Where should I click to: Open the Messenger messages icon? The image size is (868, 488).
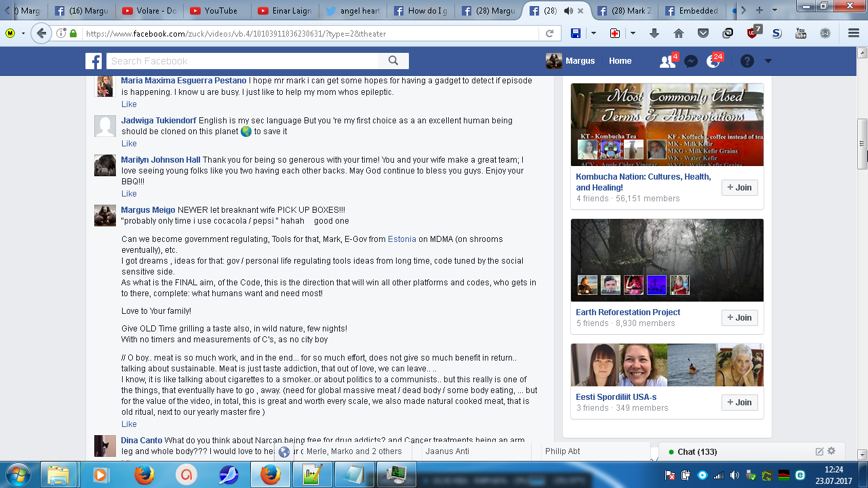click(x=691, y=61)
